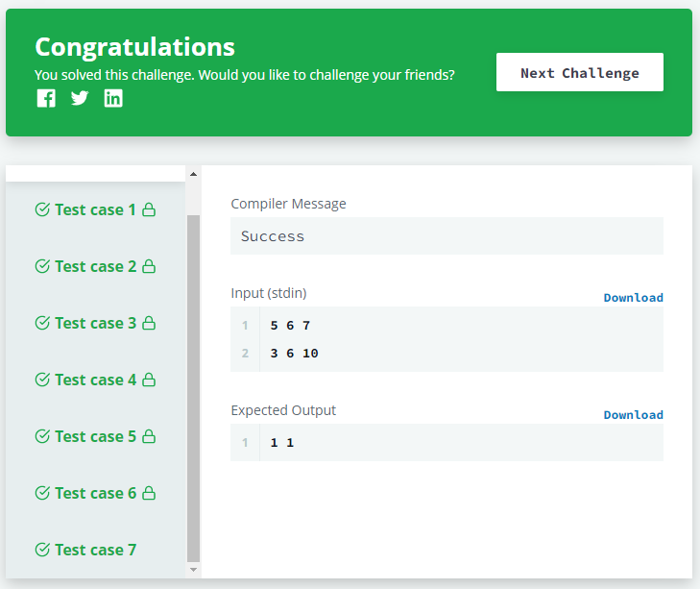Select Test case 7 tab

[x=85, y=550]
